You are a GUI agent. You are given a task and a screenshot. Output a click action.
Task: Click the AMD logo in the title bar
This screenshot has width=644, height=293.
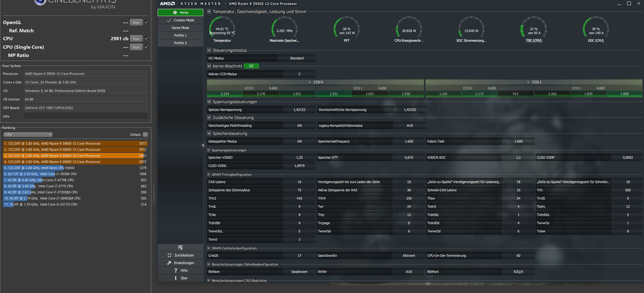click(x=167, y=4)
